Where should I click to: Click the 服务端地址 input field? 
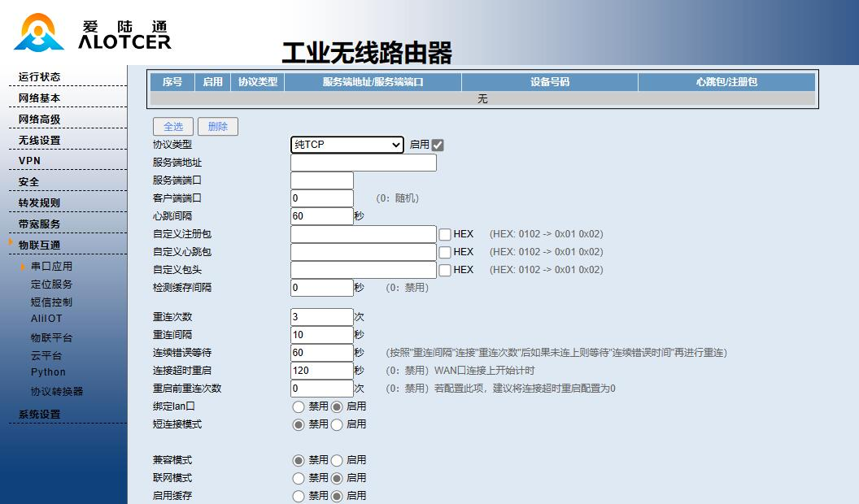pos(363,163)
